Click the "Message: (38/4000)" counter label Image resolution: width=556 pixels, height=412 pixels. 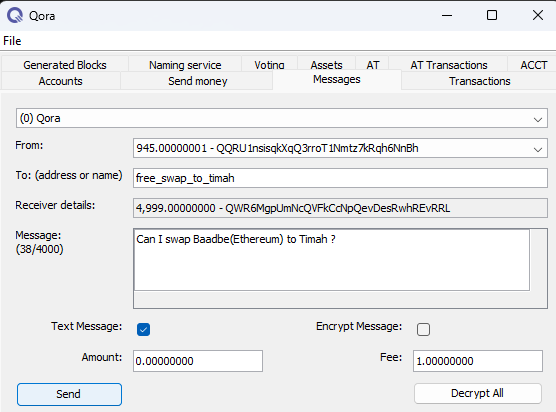point(39,242)
